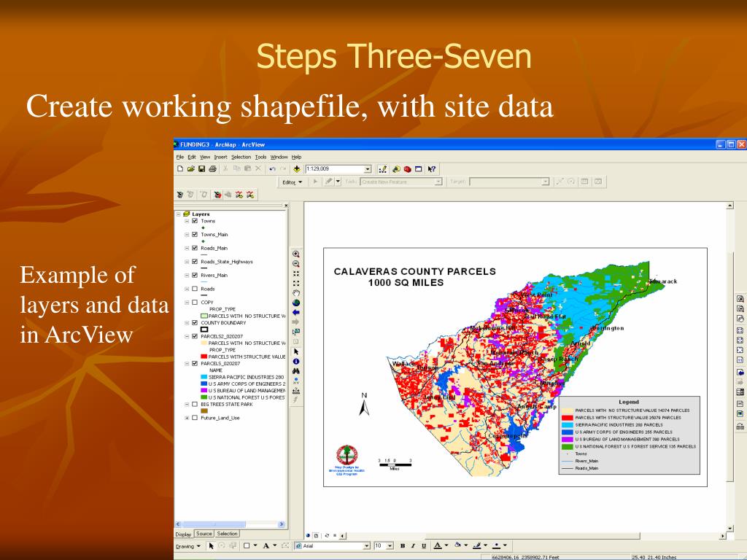Viewport: 747px width, 560px height.
Task: Open the Edit menu
Action: [192, 157]
